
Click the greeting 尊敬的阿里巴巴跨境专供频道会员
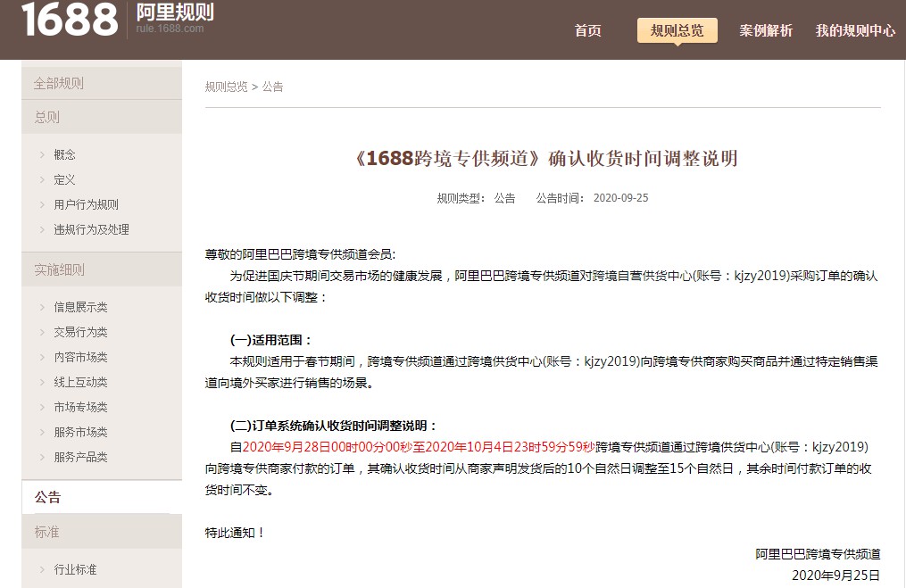point(300,254)
